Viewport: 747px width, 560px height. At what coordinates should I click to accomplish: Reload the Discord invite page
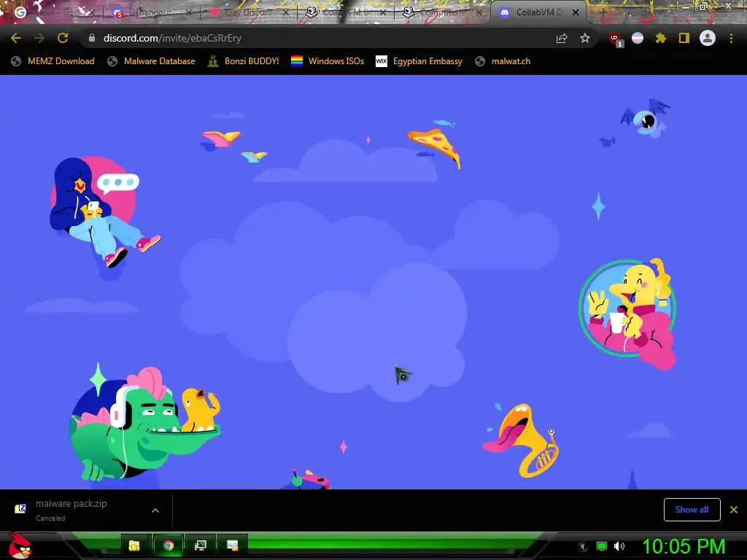[63, 38]
